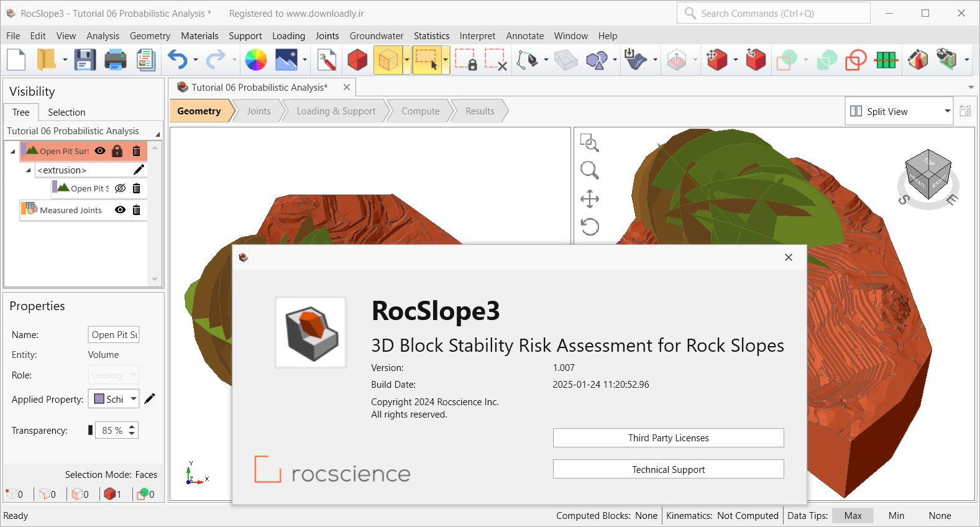Screen dimensions: 980x527
Task: Switch to the Selection tab in Visibility
Action: [x=66, y=112]
